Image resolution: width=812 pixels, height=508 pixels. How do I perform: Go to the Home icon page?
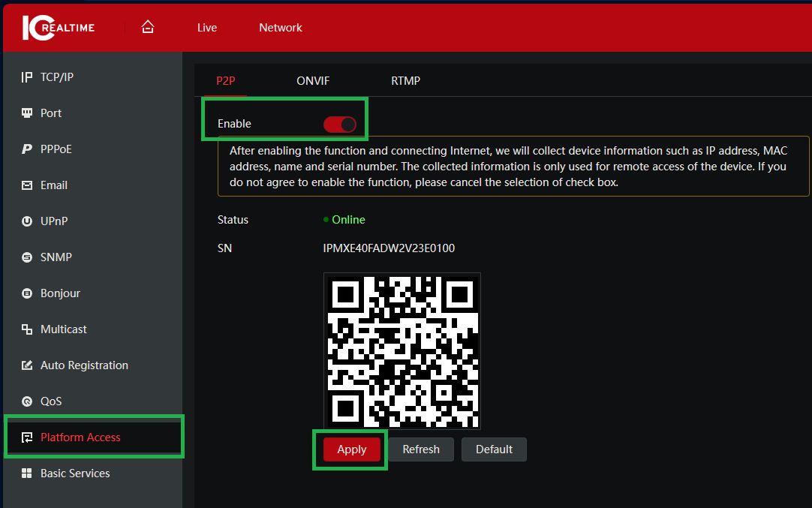coord(148,27)
